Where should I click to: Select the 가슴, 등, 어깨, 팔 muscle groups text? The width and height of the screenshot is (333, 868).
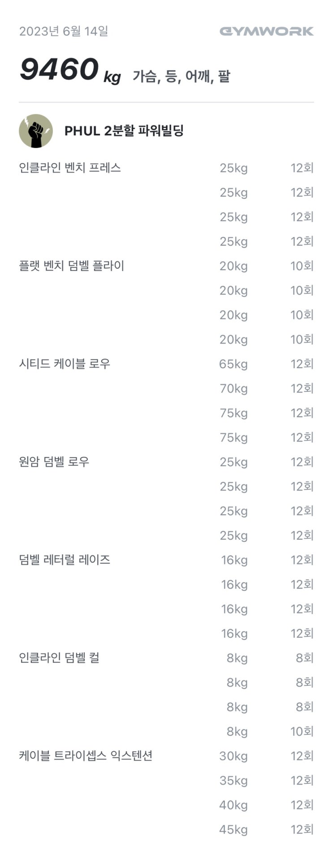click(x=181, y=77)
